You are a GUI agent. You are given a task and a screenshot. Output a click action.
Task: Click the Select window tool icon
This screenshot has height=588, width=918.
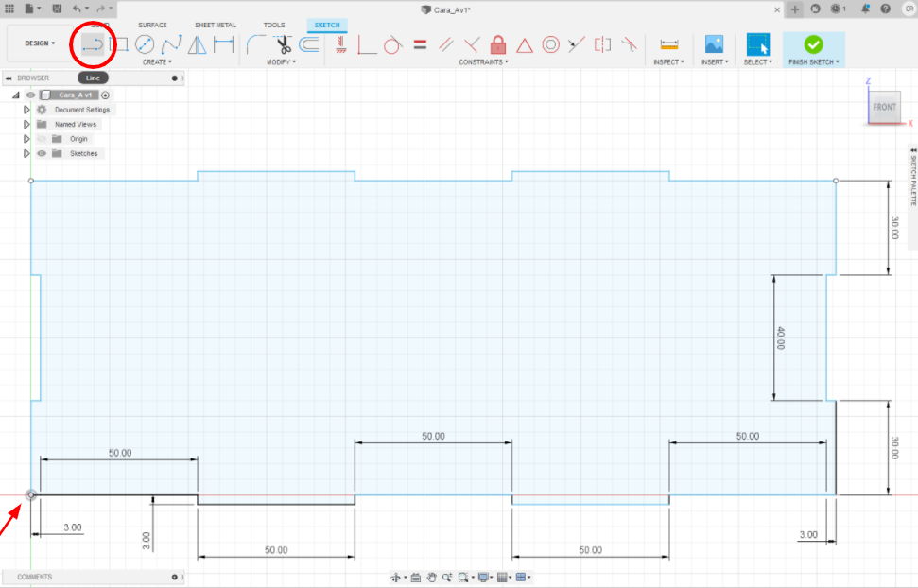[x=758, y=44]
